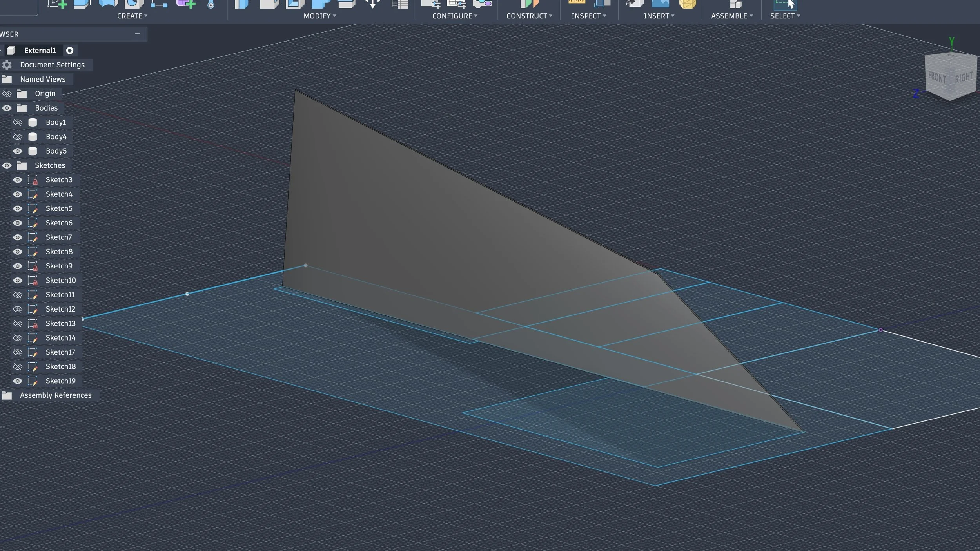Image resolution: width=980 pixels, height=551 pixels.
Task: Select the Body5 cylinder icon
Action: 33,151
